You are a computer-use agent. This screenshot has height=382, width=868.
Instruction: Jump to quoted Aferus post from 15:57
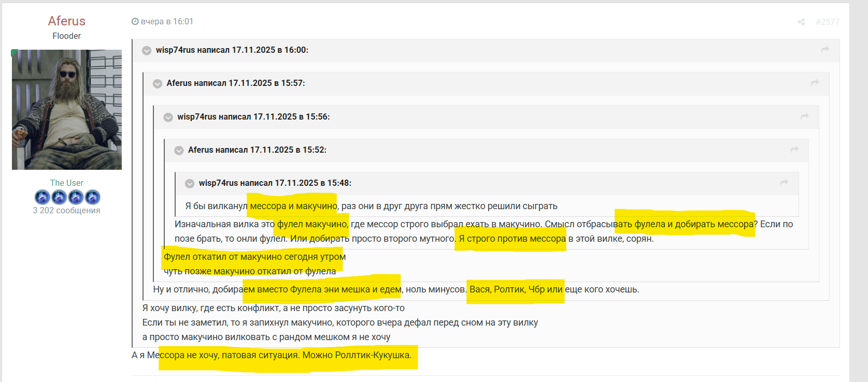pyautogui.click(x=815, y=83)
